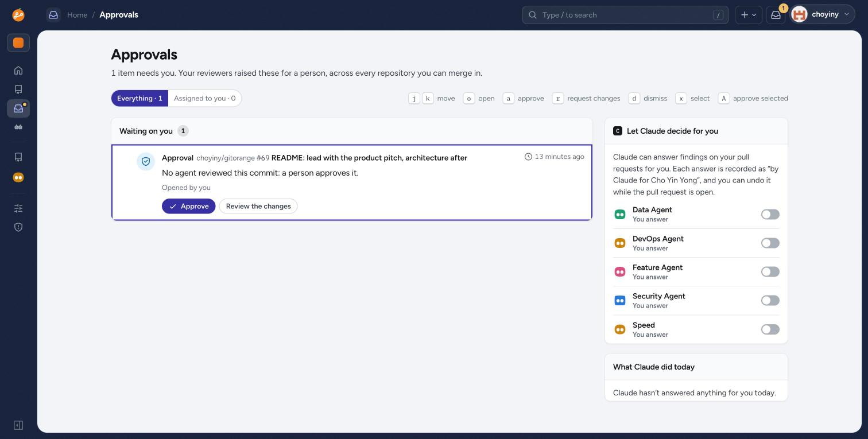Go to Home breadcrumb link
This screenshot has width=868, height=439.
point(77,15)
